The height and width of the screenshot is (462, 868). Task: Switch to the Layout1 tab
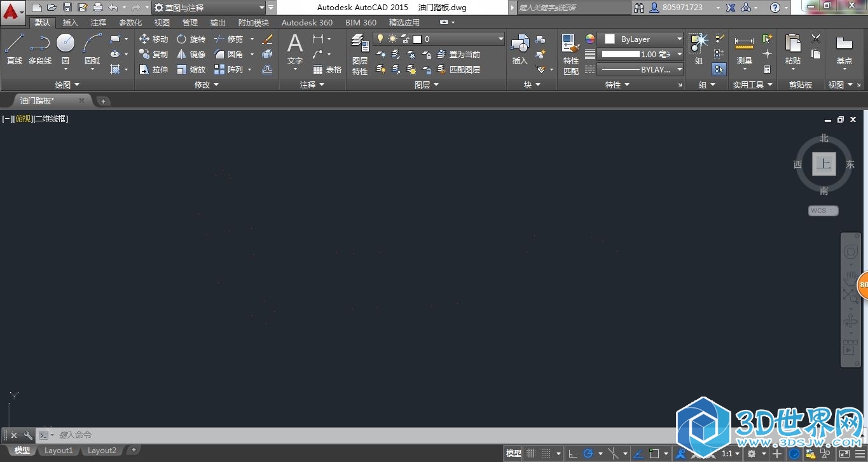58,451
